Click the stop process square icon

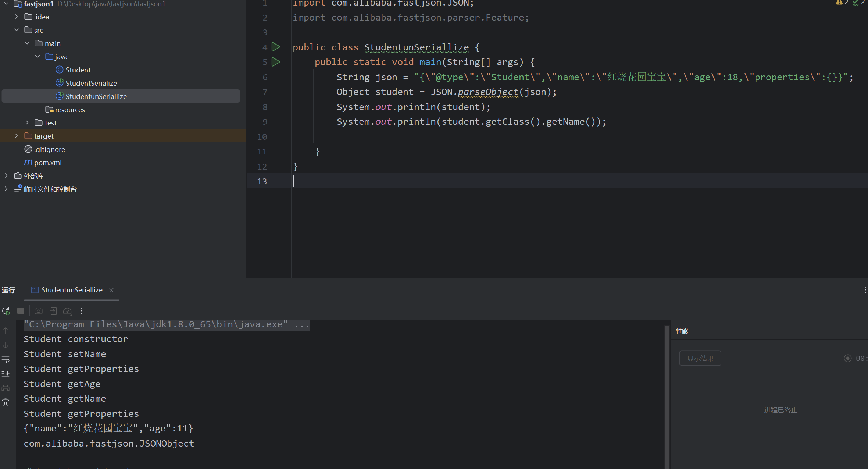[x=21, y=311]
